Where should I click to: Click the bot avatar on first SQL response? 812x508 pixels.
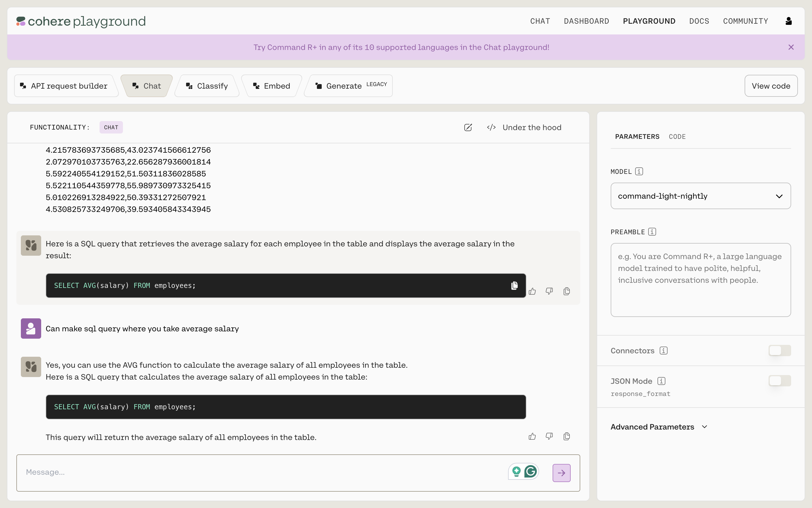coord(31,246)
